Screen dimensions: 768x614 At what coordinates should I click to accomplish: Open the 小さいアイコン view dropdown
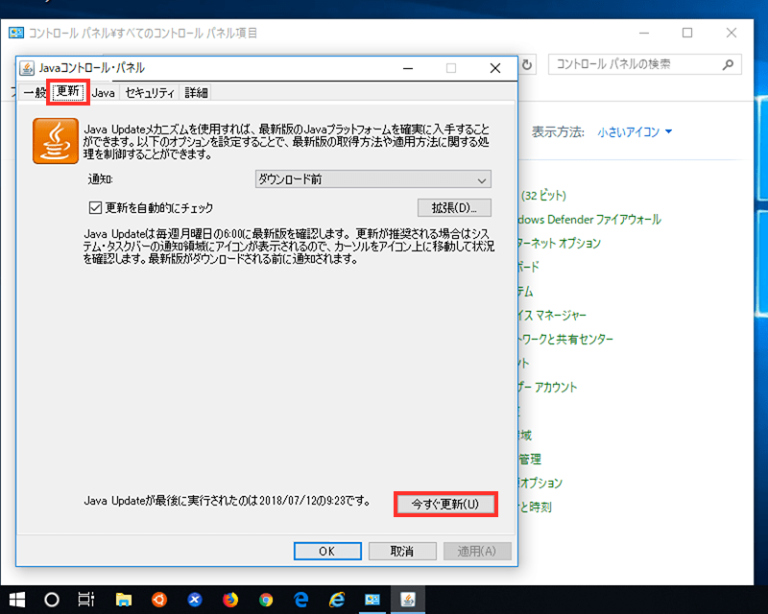(634, 132)
